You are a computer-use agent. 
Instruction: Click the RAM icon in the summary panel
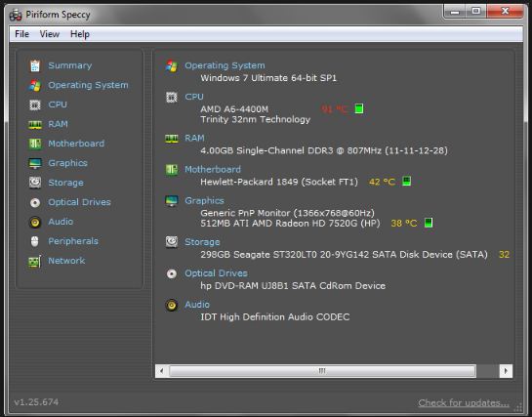pyautogui.click(x=172, y=139)
